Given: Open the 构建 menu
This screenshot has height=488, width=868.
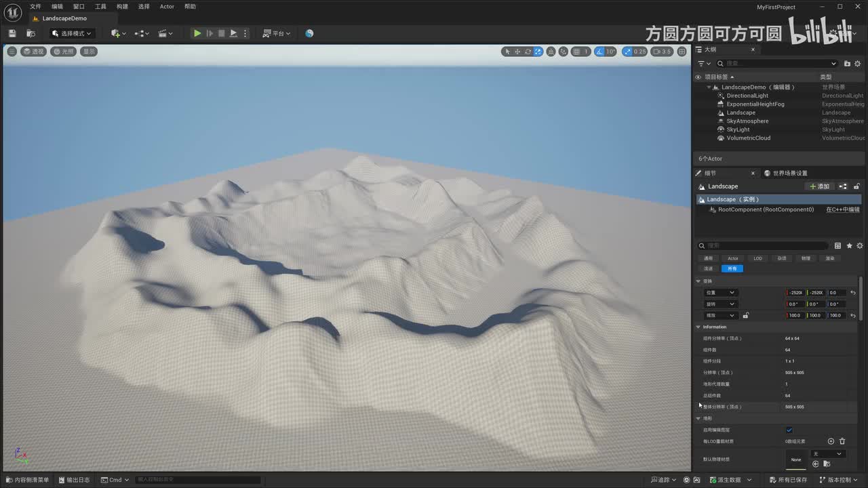Looking at the screenshot, I should (x=122, y=7).
